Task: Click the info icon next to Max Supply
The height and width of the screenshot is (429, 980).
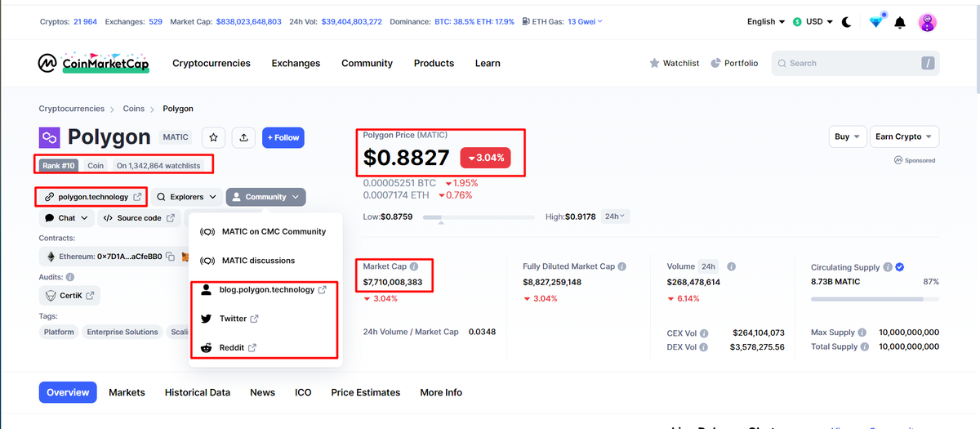Action: point(864,333)
